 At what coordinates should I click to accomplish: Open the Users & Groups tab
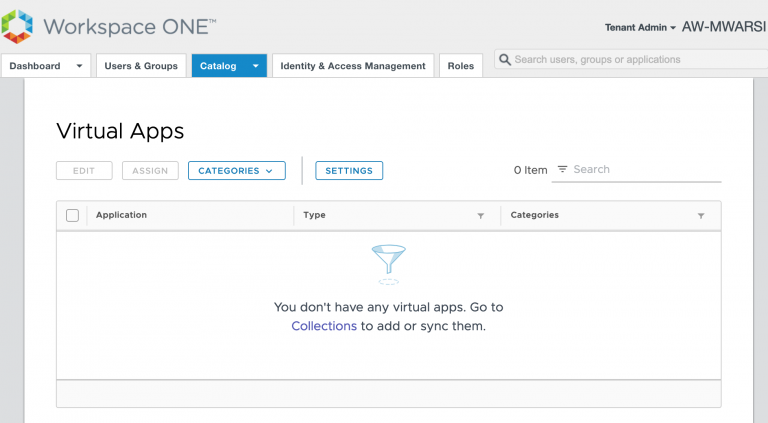point(141,66)
